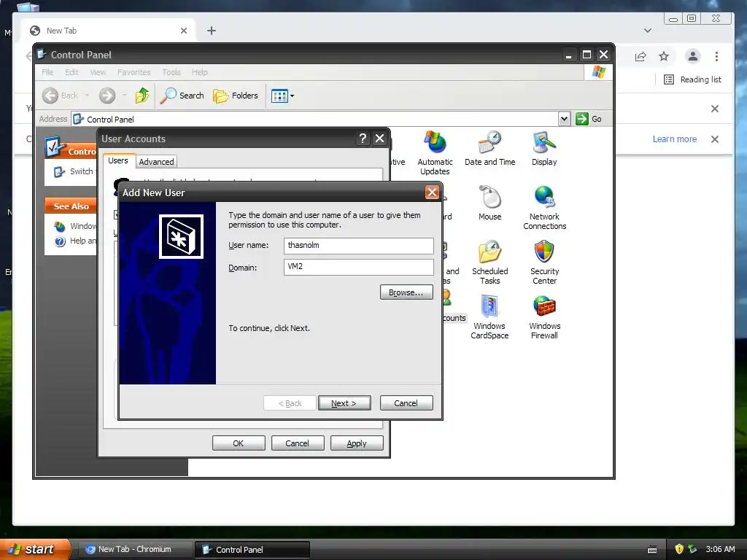The width and height of the screenshot is (747, 560).
Task: Open the Automatic Updates icon
Action: [435, 153]
